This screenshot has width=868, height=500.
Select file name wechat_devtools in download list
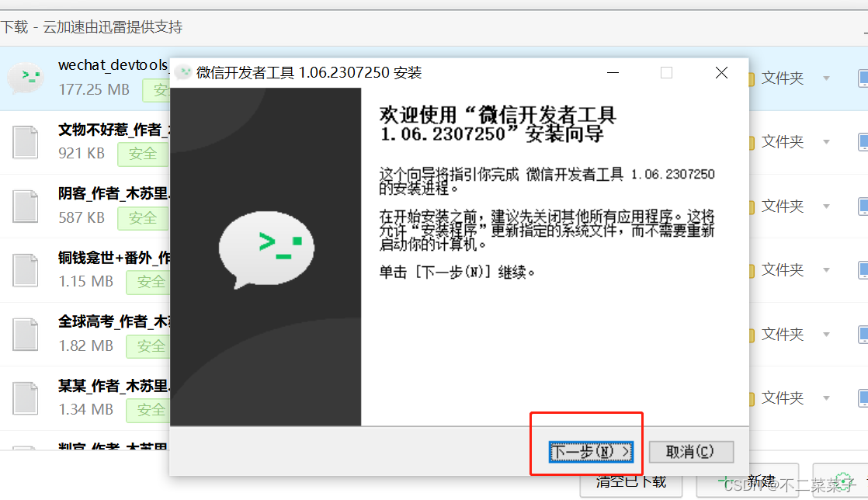[113, 65]
